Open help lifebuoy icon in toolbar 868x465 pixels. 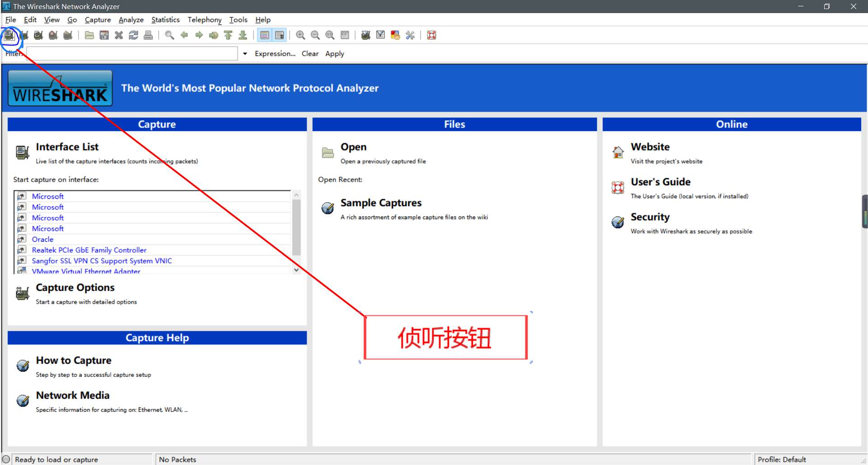pyautogui.click(x=432, y=35)
